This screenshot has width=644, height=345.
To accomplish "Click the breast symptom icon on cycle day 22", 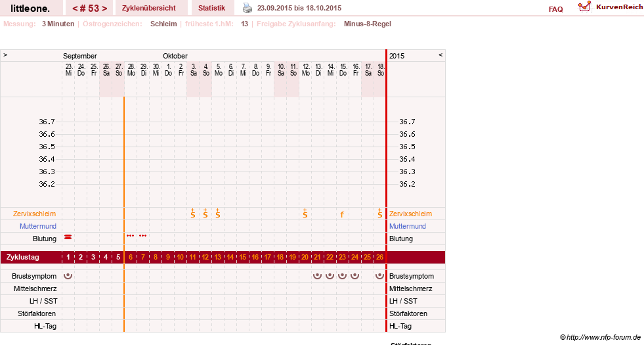I will [x=330, y=275].
